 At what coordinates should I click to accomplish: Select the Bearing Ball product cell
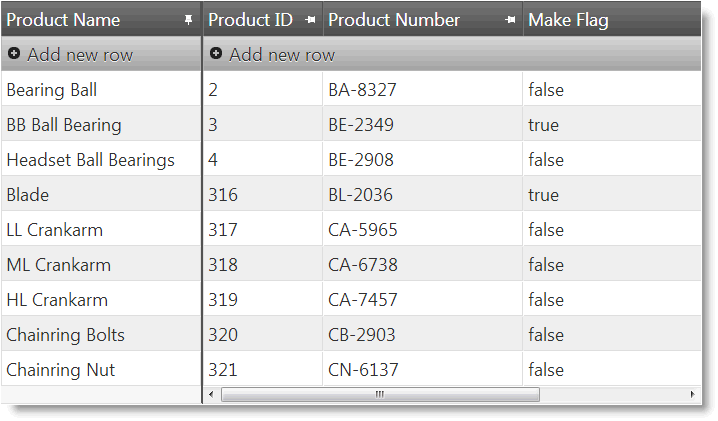[x=52, y=90]
